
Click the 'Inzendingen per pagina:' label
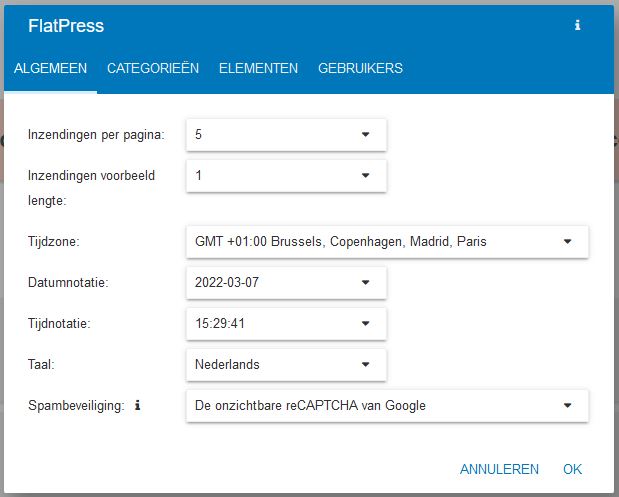point(96,135)
